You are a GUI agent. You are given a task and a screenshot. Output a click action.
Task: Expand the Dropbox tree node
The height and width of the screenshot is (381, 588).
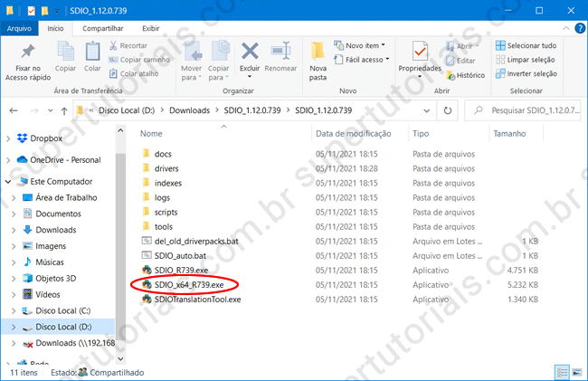(x=9, y=138)
